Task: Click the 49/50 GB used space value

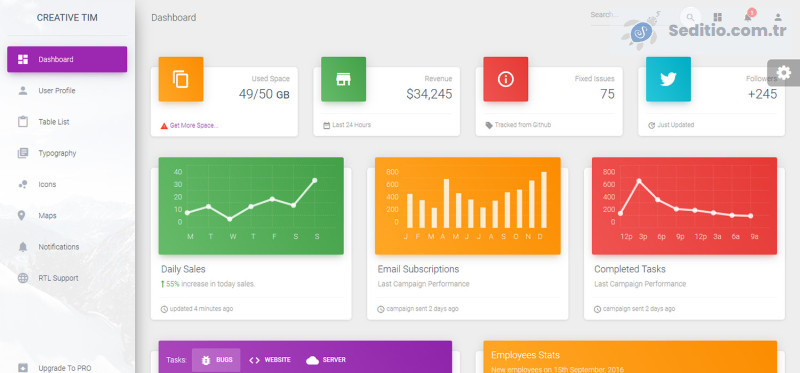Action: pyautogui.click(x=264, y=94)
